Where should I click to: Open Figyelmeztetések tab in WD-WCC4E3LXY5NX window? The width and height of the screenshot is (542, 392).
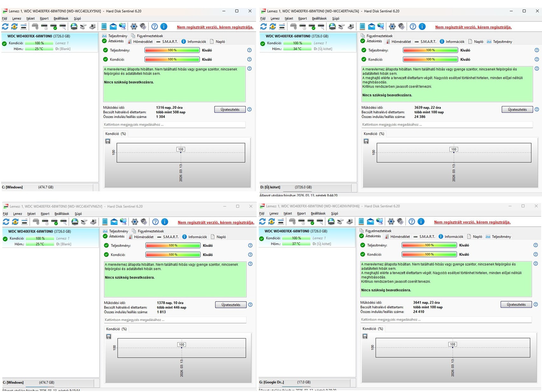click(147, 36)
